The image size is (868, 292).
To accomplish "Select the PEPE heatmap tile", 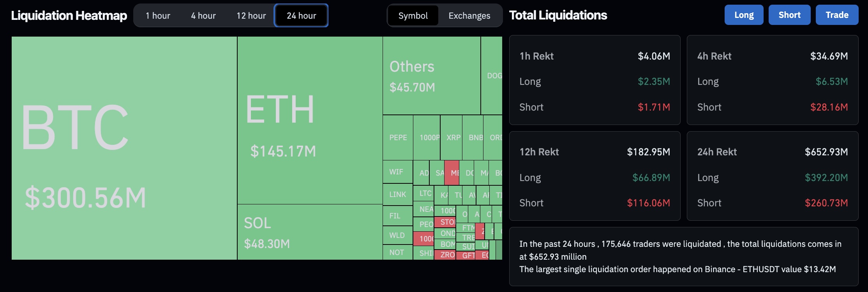I will [x=398, y=137].
